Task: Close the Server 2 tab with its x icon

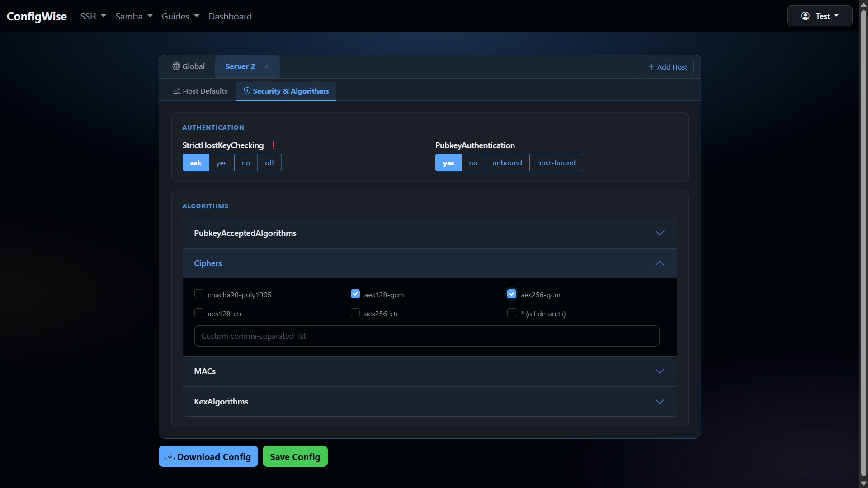Action: (x=266, y=66)
